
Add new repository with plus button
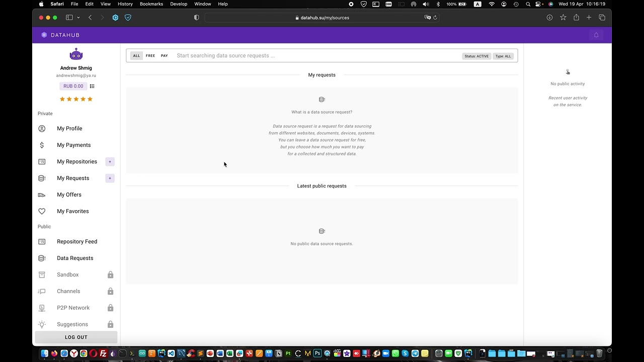coord(110,161)
